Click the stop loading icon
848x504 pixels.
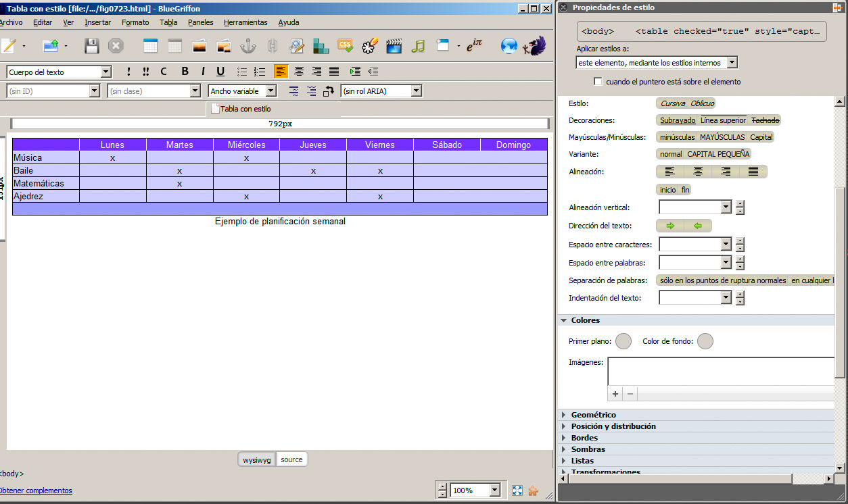click(116, 46)
